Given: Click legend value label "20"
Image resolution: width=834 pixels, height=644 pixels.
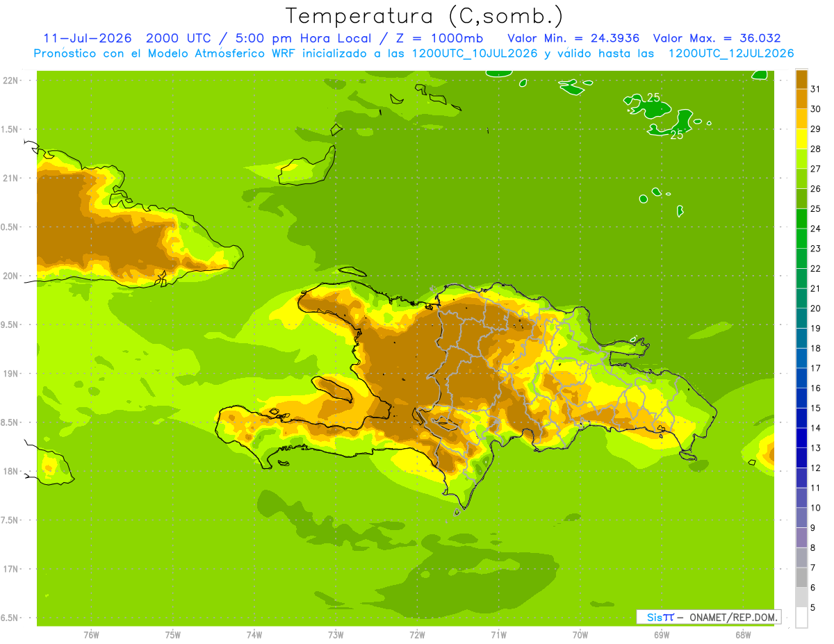Looking at the screenshot, I should 815,308.
